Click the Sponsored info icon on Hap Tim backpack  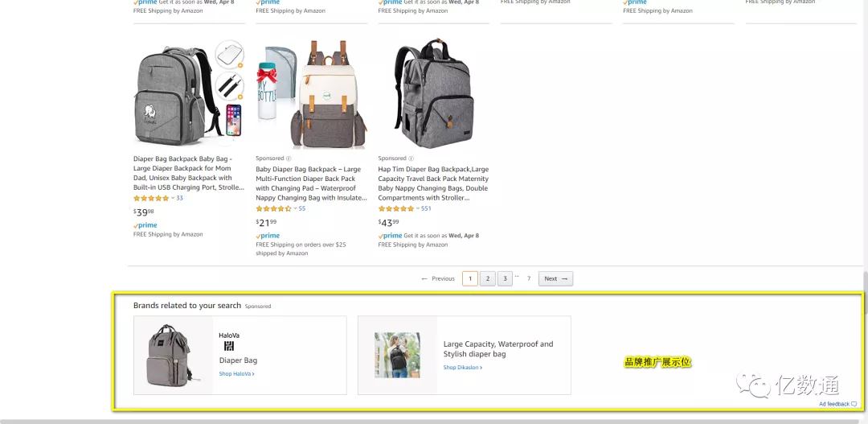[411, 158]
